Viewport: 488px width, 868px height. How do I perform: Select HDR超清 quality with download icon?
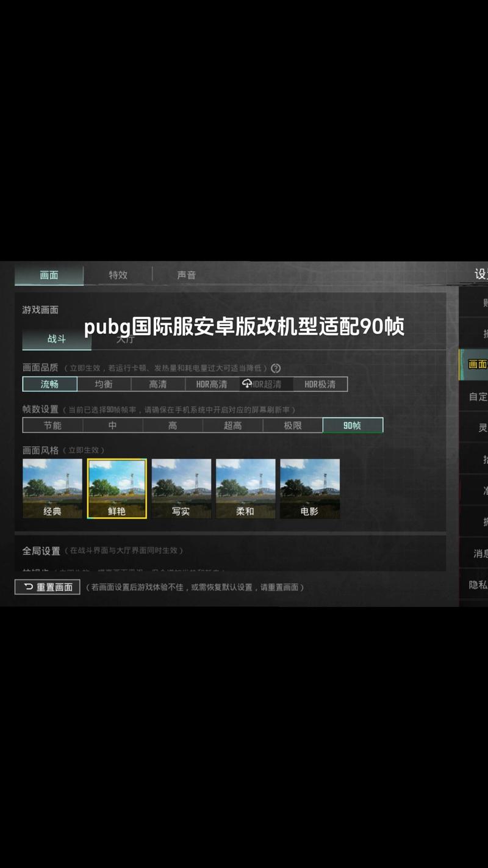266,384
